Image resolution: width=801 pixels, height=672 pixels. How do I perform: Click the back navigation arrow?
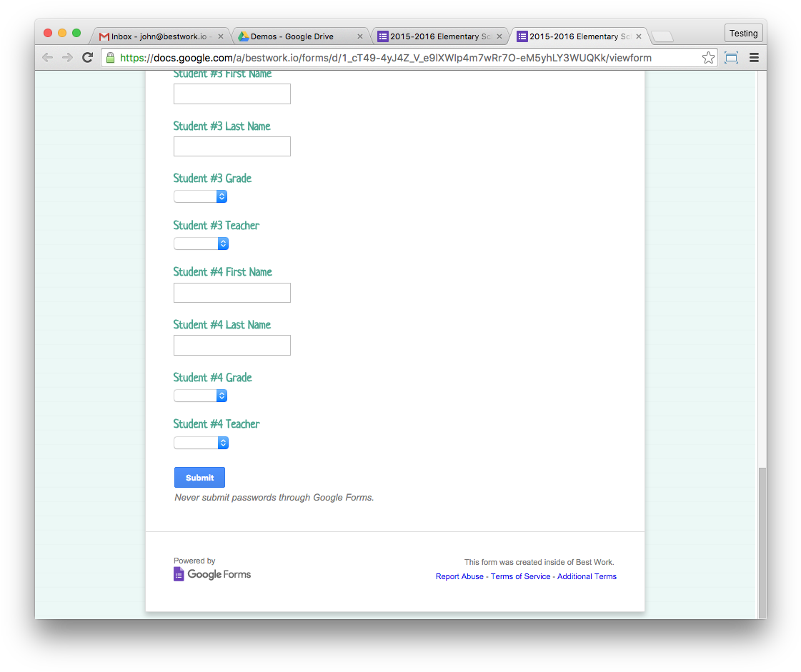point(47,57)
